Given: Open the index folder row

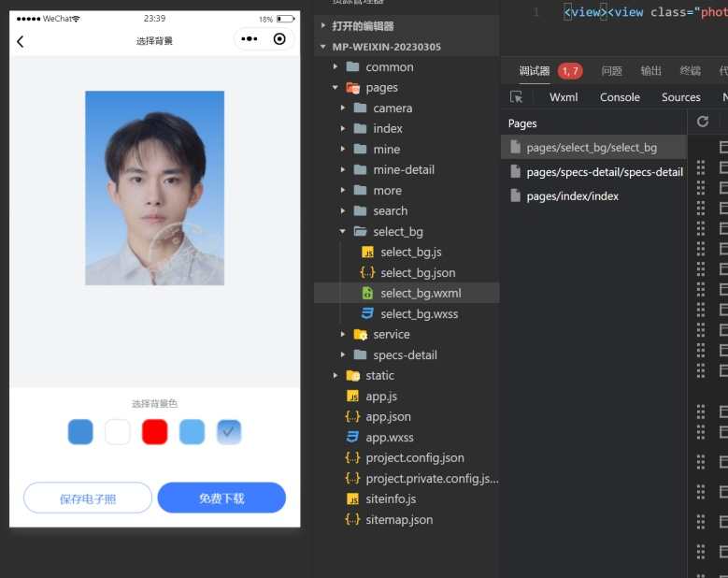Looking at the screenshot, I should click(407, 129).
